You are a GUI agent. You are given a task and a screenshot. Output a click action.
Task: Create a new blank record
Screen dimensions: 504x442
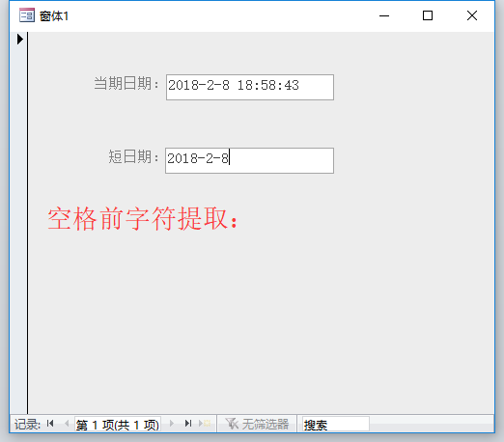tap(205, 424)
